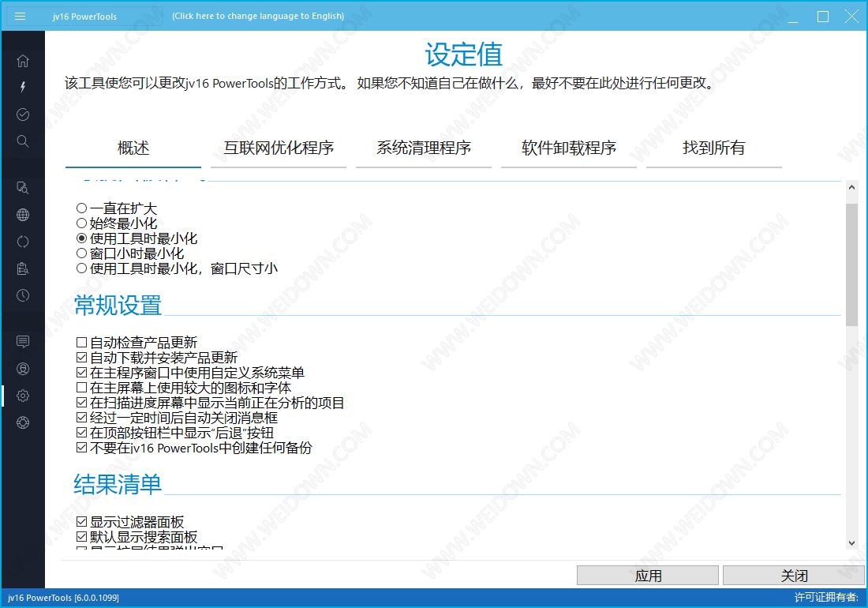The image size is (868, 608).
Task: Open the clock history sidebar icon
Action: [x=23, y=295]
